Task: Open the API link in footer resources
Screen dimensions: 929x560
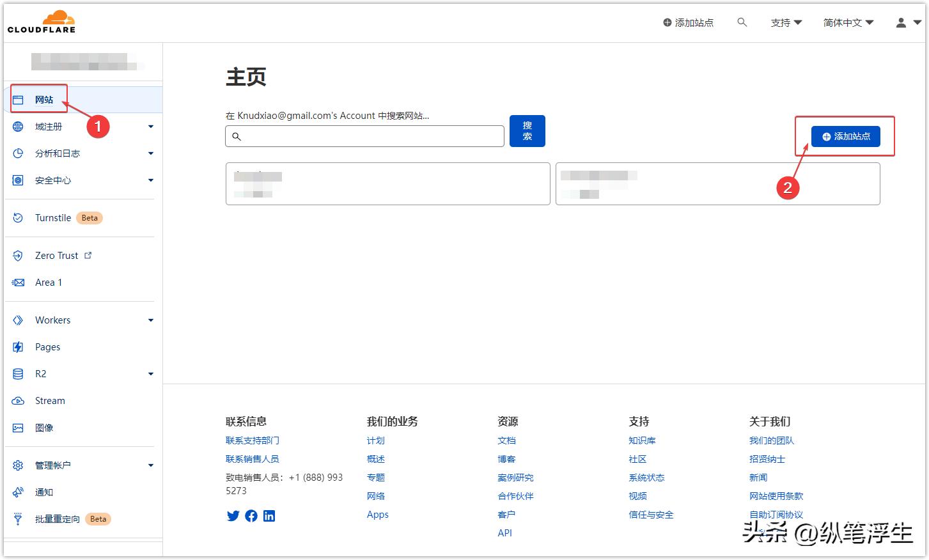Action: [x=504, y=533]
